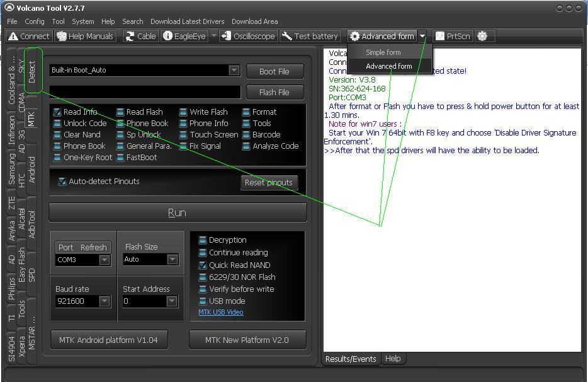Screen dimensions: 588x382
Task: Click the Run button
Action: coord(178,212)
